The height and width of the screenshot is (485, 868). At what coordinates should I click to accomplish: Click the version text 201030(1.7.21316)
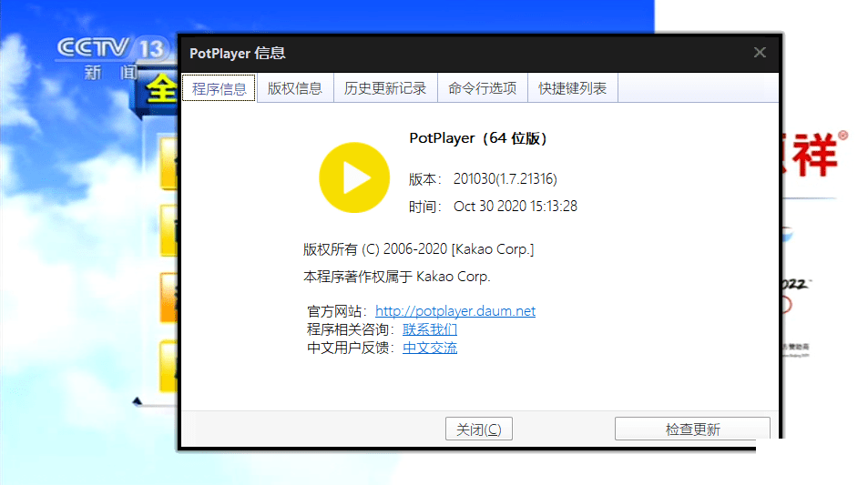505,178
